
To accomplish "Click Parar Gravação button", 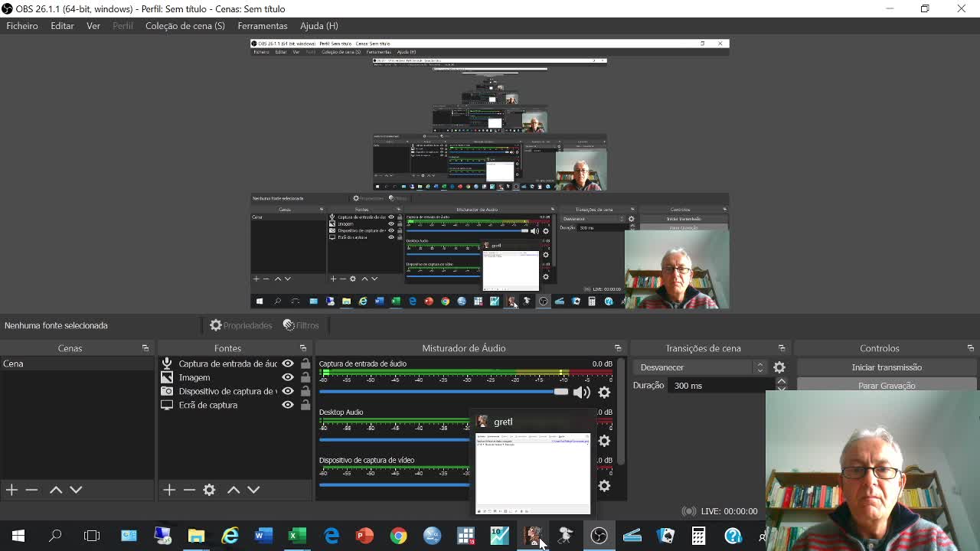I will pyautogui.click(x=887, y=385).
